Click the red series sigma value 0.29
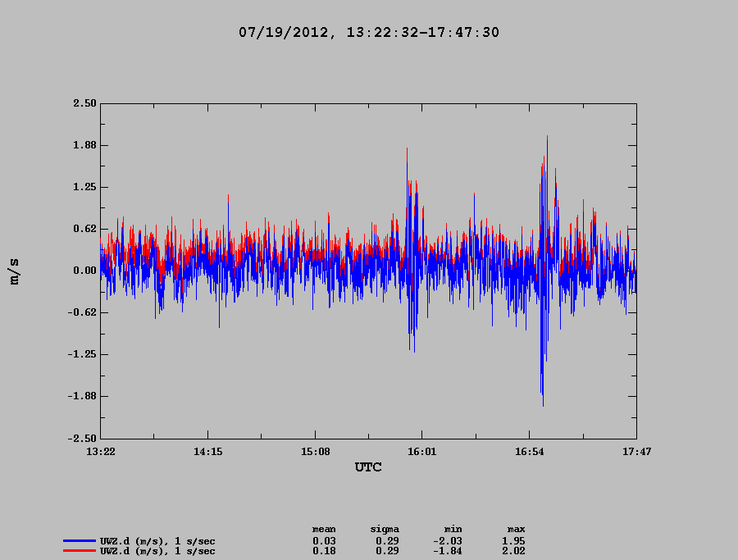Viewport: 738px width, 560px height. 387,551
